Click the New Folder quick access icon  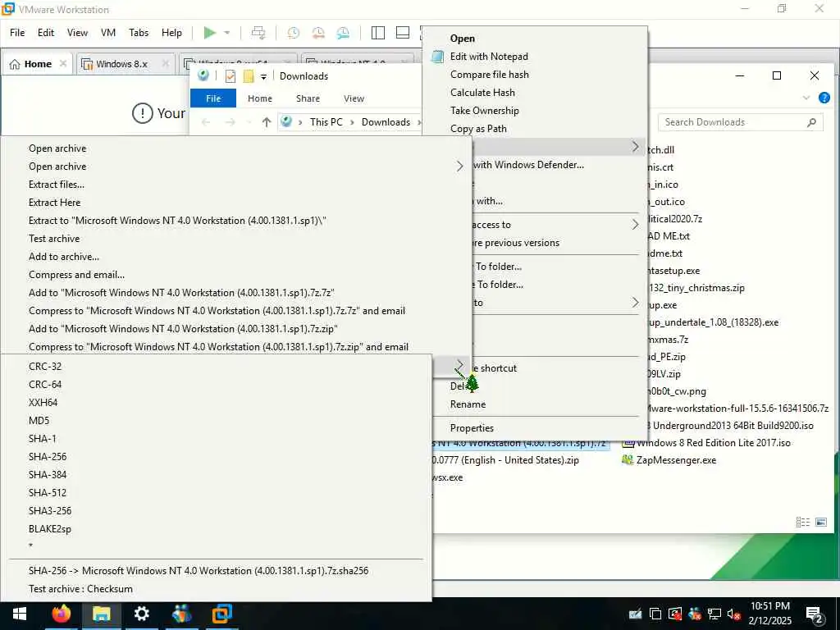point(248,76)
